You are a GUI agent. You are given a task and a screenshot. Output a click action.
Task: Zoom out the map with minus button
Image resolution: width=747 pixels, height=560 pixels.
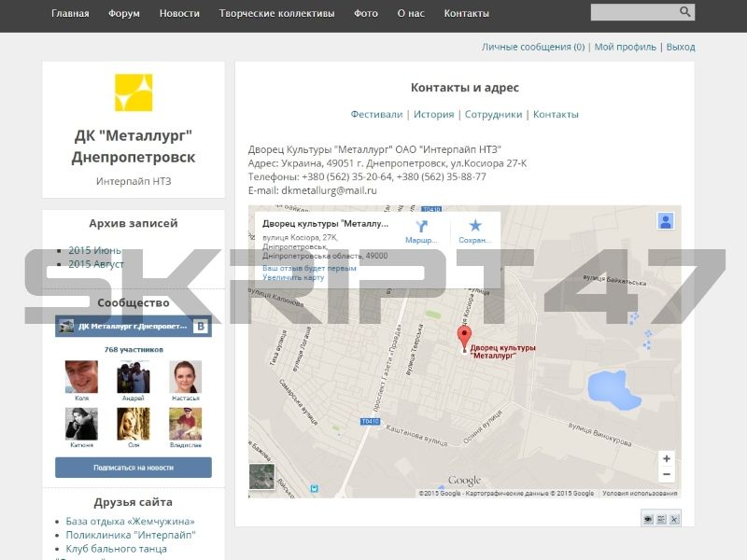pyautogui.click(x=667, y=474)
